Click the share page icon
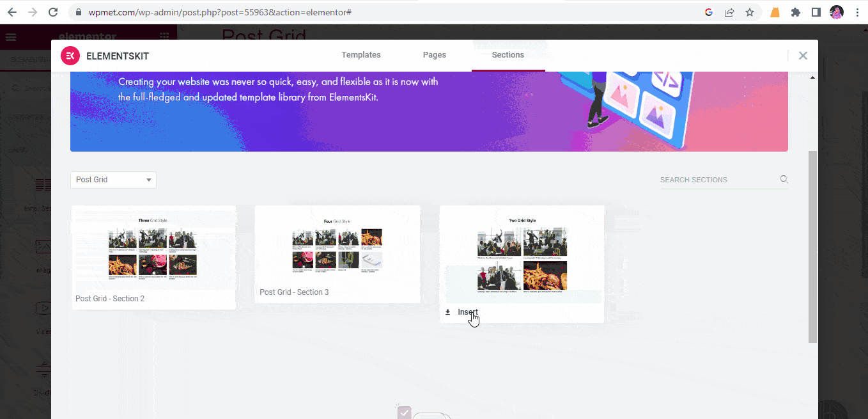This screenshot has width=868, height=419. pos(729,12)
